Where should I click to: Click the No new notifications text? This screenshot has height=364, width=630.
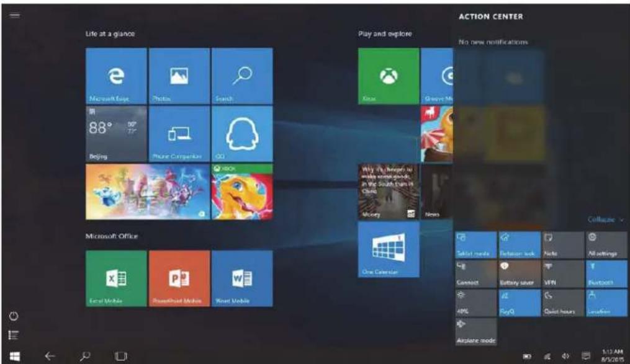click(493, 42)
